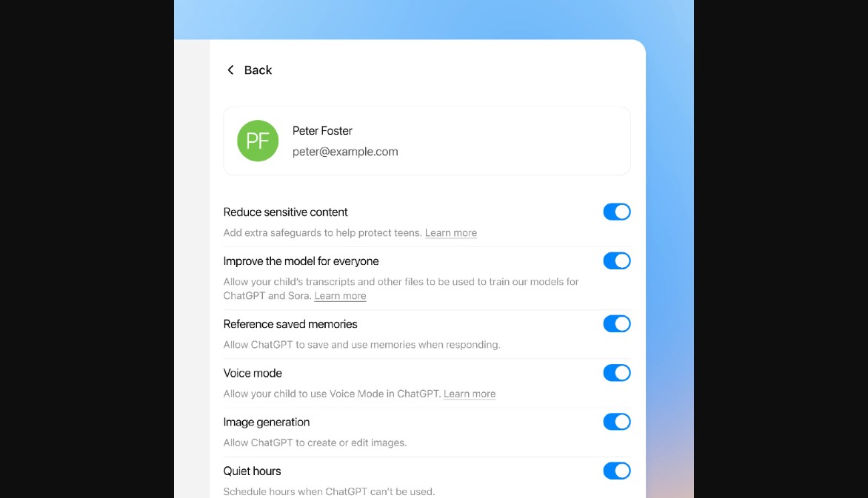Select the Peter Foster name text
The width and height of the screenshot is (868, 498).
[x=322, y=130]
